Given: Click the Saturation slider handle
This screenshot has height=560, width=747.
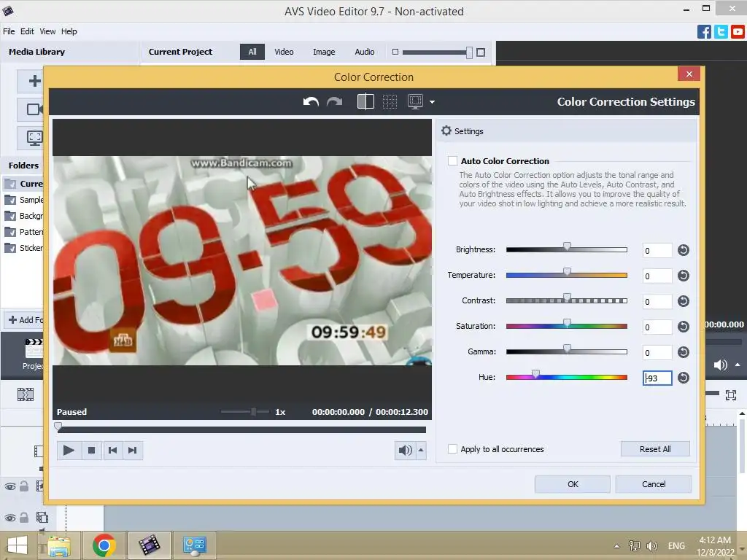Looking at the screenshot, I should click(567, 323).
